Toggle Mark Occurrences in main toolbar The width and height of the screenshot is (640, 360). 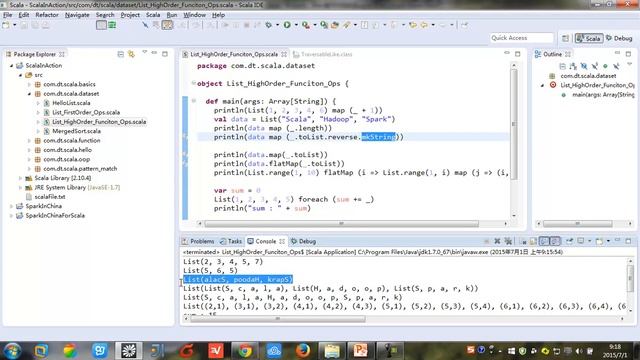[167, 25]
